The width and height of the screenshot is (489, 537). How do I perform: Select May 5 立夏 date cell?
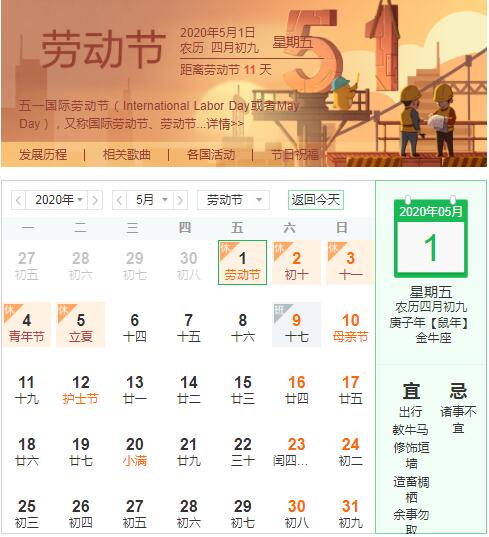(x=81, y=325)
